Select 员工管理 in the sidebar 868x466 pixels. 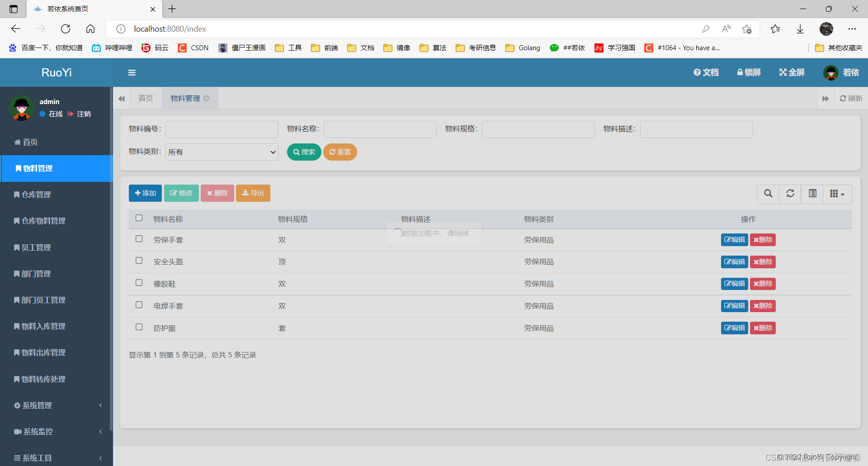click(57, 247)
